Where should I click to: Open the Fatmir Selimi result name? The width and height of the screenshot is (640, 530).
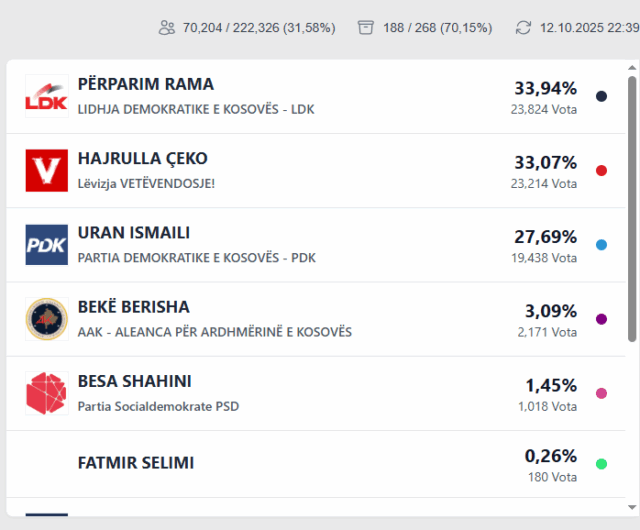coord(136,463)
